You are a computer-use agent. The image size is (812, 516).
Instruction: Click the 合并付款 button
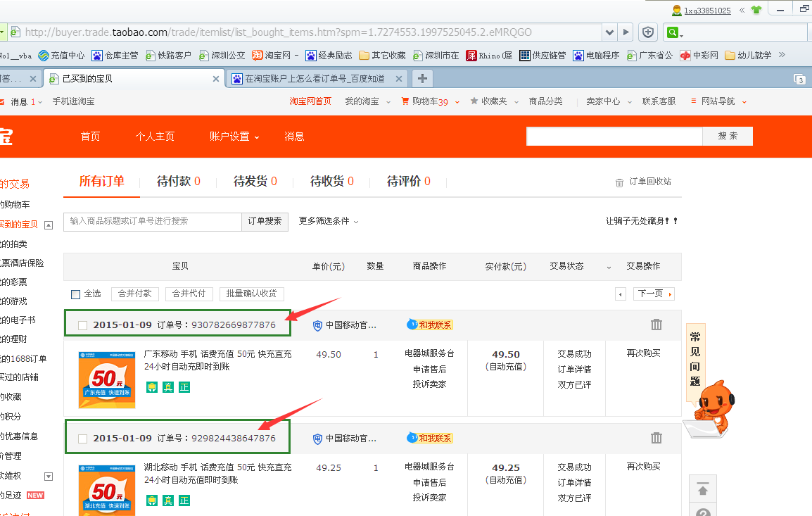click(134, 294)
